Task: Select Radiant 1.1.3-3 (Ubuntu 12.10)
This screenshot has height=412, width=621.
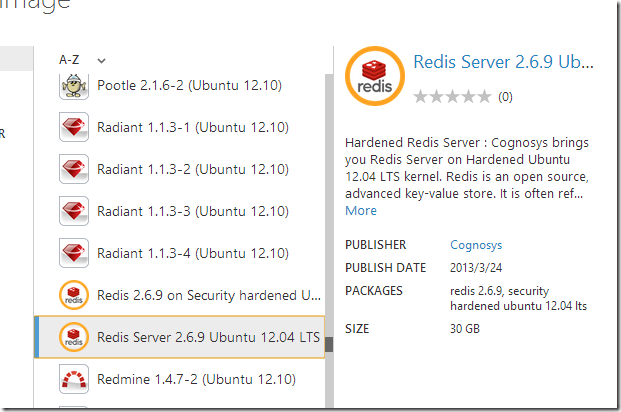Action: [x=193, y=212]
